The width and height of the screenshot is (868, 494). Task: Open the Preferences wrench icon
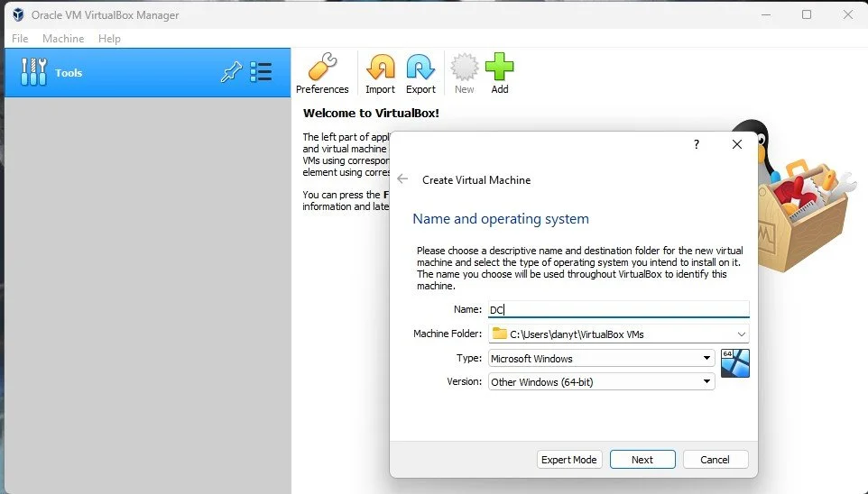click(x=322, y=67)
